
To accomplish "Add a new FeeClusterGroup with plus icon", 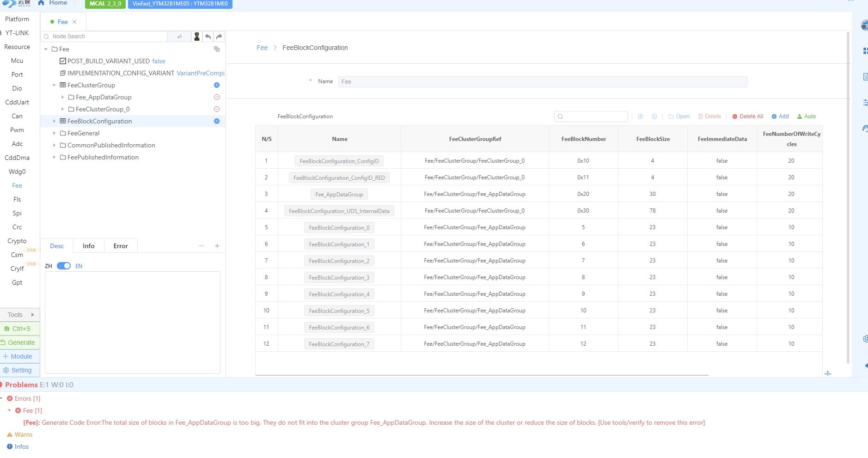I will [217, 85].
